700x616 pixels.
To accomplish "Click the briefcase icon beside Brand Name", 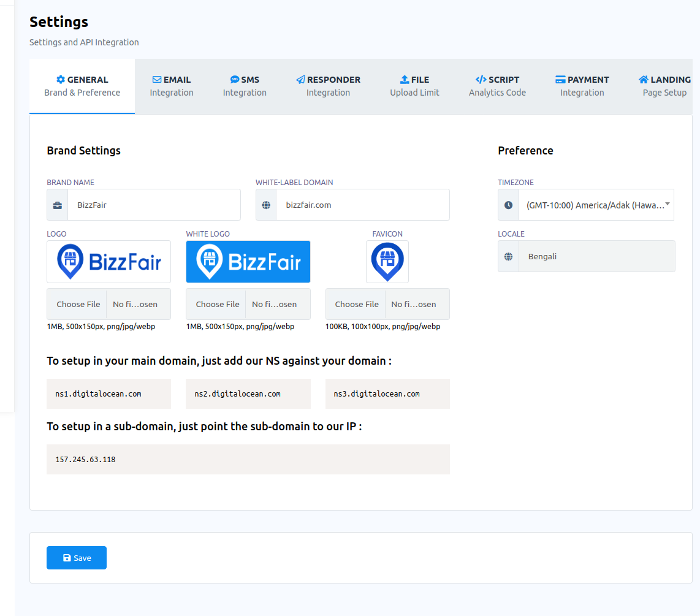I will coord(58,205).
